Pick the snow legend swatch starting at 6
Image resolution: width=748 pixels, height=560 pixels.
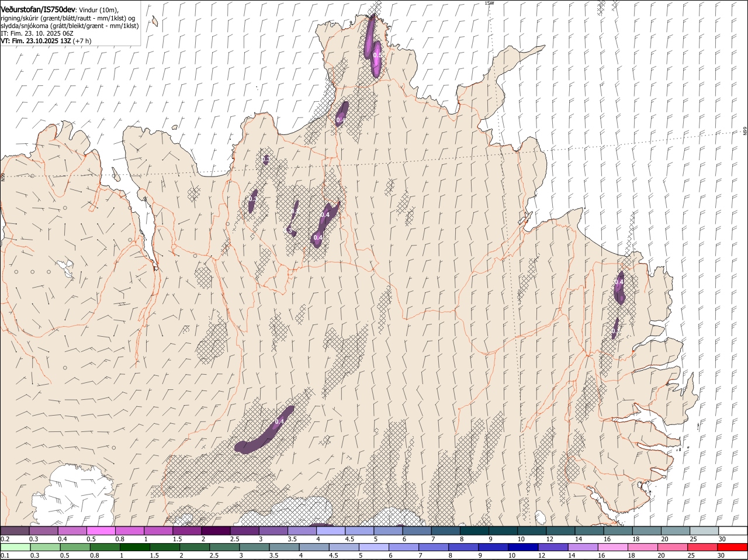tap(416, 531)
